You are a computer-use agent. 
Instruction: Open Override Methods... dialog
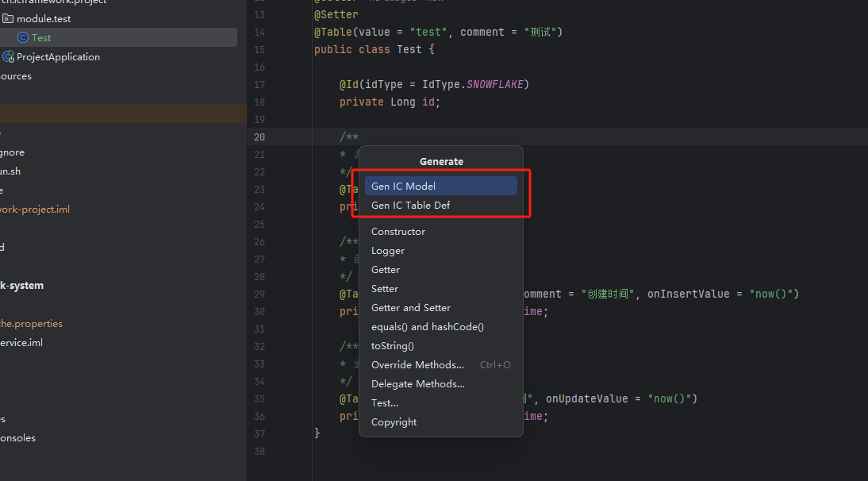(x=417, y=365)
